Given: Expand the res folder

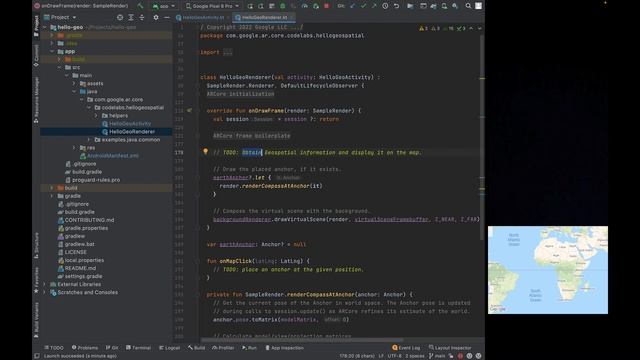Looking at the screenshot, I should coord(74,148).
